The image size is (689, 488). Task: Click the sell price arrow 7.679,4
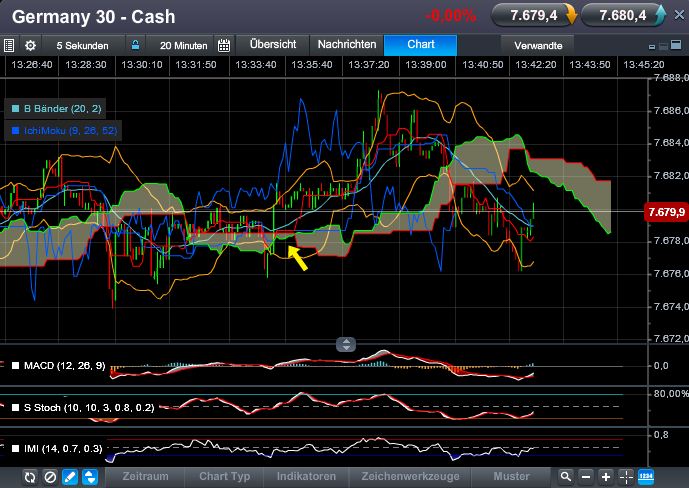(x=571, y=15)
